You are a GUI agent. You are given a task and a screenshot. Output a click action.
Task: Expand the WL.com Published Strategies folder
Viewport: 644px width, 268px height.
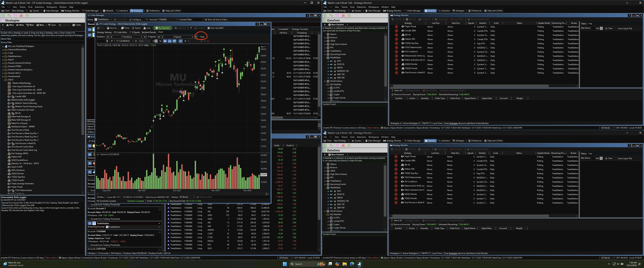(3, 46)
